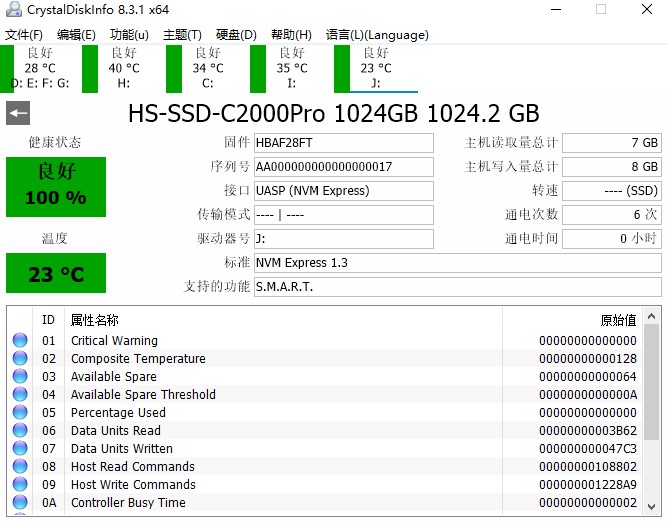
Task: Select the 28 °C disk D: E: F: G:
Action: [x=40, y=68]
